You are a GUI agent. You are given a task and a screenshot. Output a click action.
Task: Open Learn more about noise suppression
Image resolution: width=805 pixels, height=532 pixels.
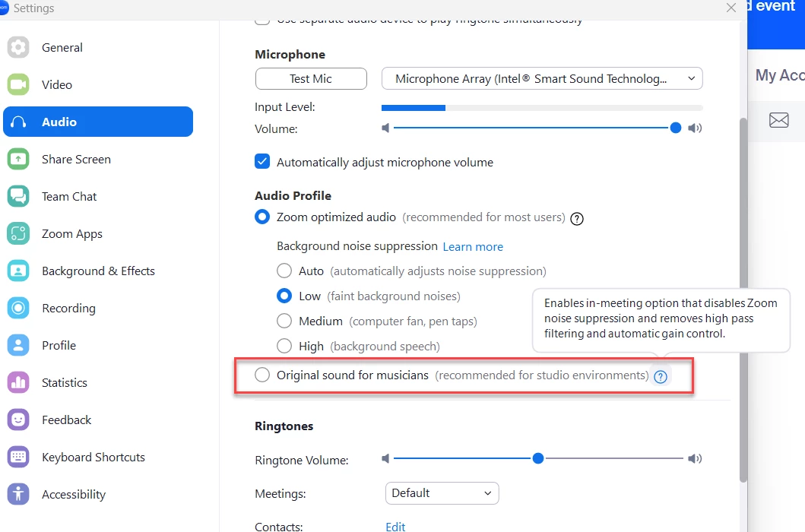(473, 247)
